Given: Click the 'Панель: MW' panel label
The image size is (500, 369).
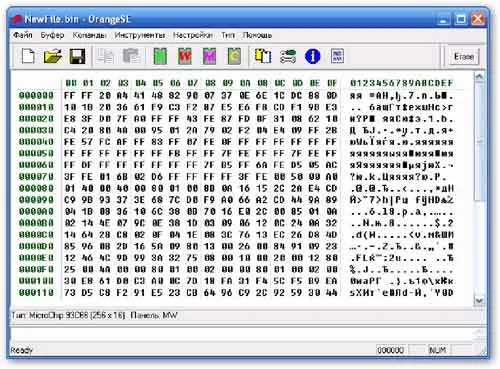Looking at the screenshot, I should click(x=154, y=315).
